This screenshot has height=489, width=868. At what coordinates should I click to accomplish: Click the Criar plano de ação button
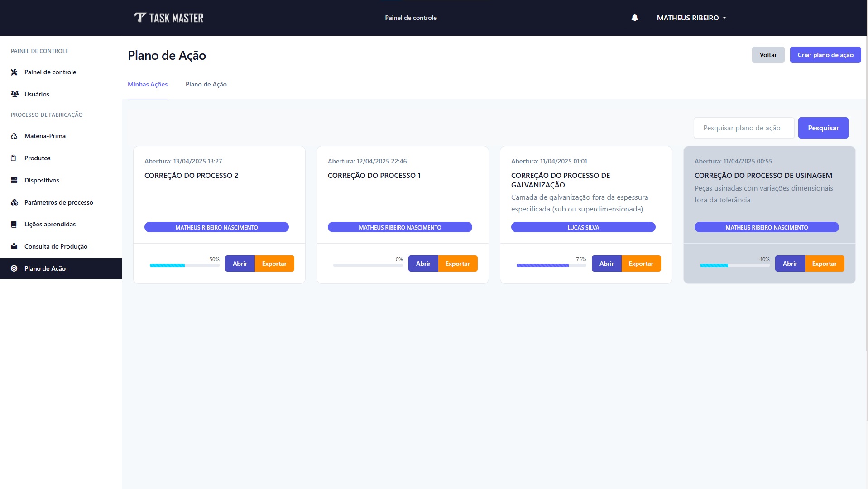825,55
